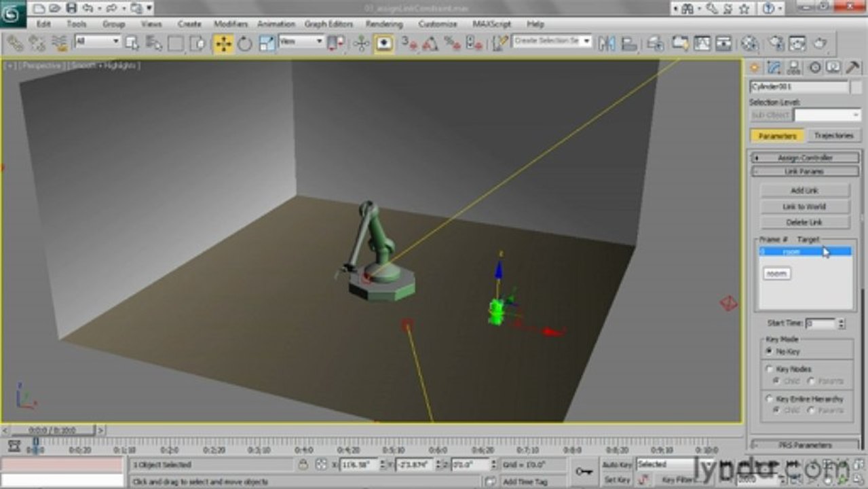Click the Save File floppy disk icon
868x489 pixels.
point(71,9)
